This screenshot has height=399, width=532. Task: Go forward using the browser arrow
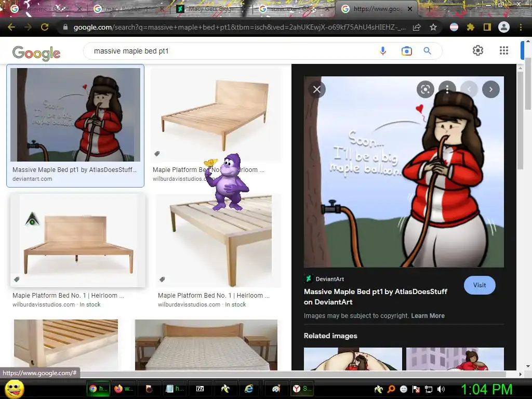(x=28, y=27)
